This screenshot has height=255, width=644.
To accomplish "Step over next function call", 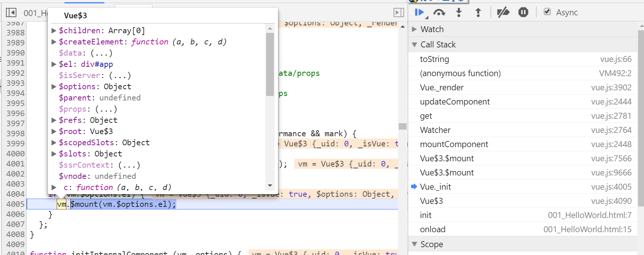I will [439, 12].
